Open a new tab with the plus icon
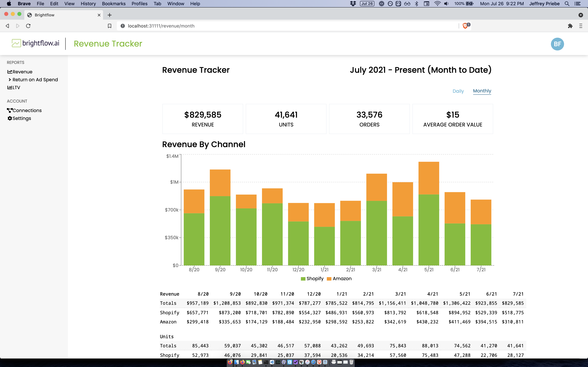The width and height of the screenshot is (588, 367). (110, 15)
